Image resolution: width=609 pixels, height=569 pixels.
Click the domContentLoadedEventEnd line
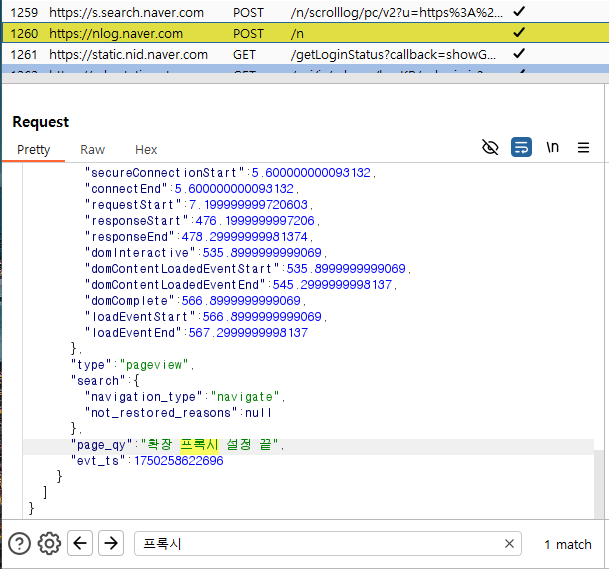(x=241, y=285)
